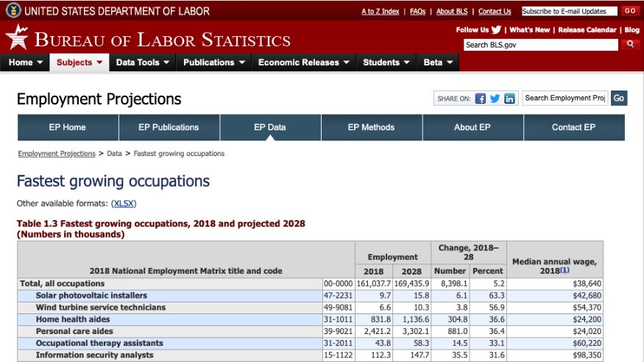This screenshot has width=644, height=362.
Task: Click the Department of Labor seal icon
Action: [13, 11]
